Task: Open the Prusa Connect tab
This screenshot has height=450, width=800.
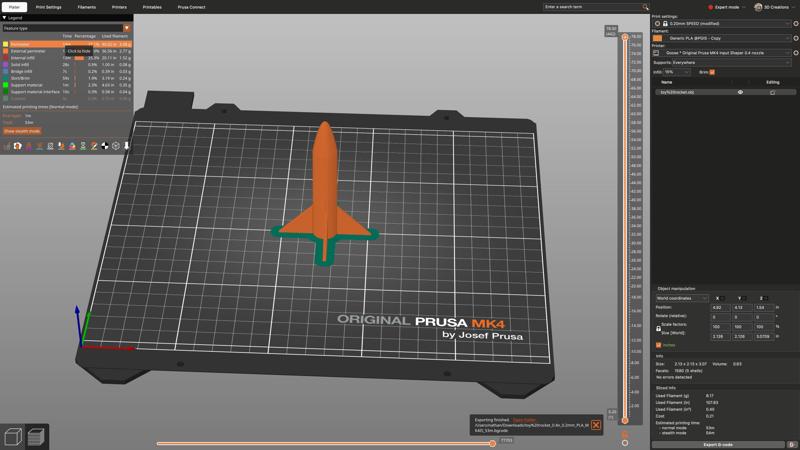Action: (x=191, y=7)
